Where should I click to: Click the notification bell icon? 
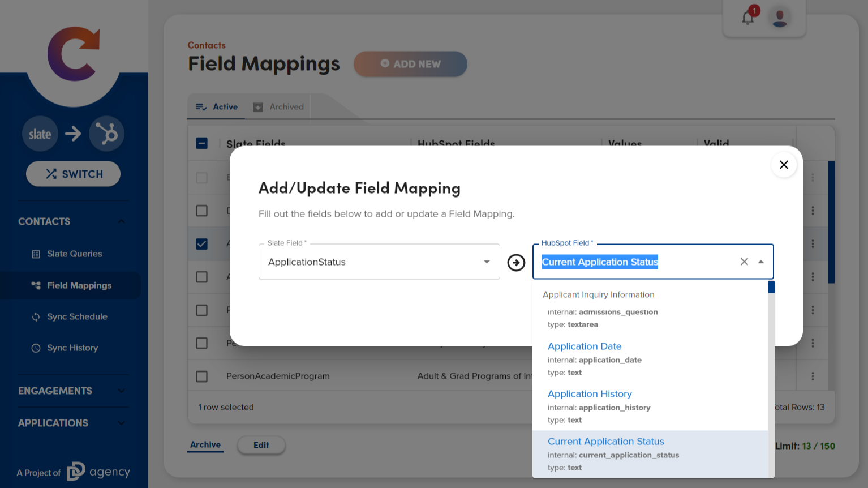pyautogui.click(x=747, y=18)
